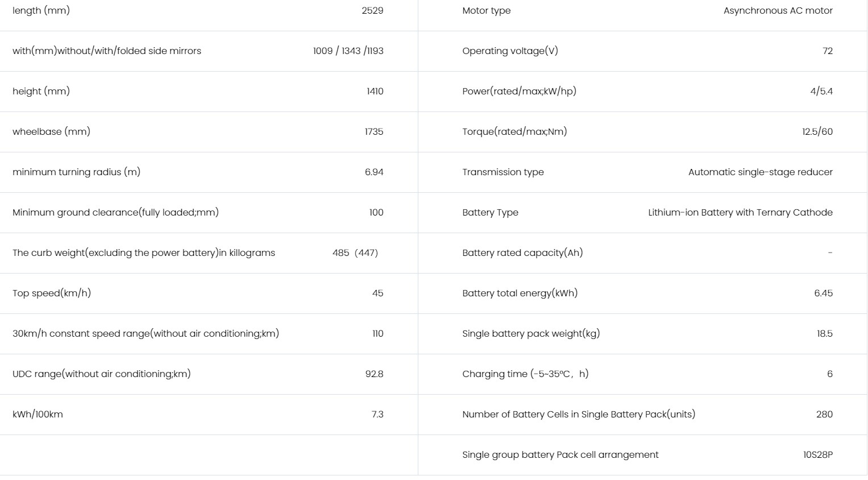Select the Top speed(km/h) label
The image size is (868, 480).
pos(52,293)
